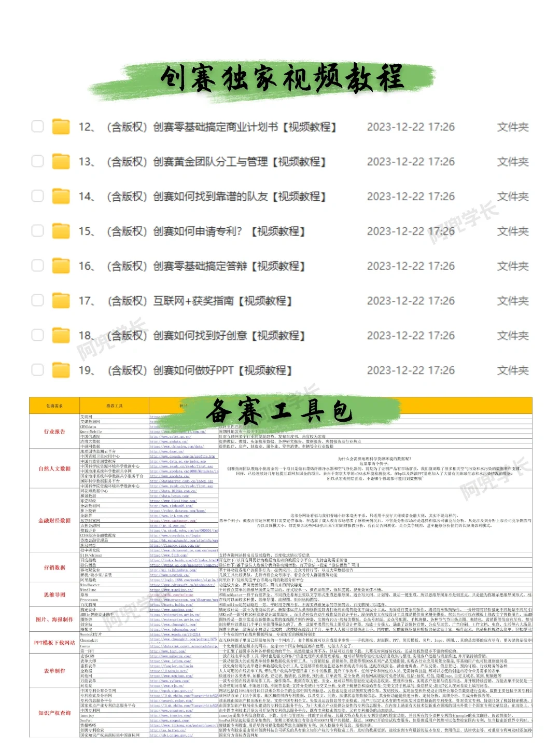
Task: Click the folder icon for item 12 商业计划书
Action: pyautogui.click(x=61, y=127)
